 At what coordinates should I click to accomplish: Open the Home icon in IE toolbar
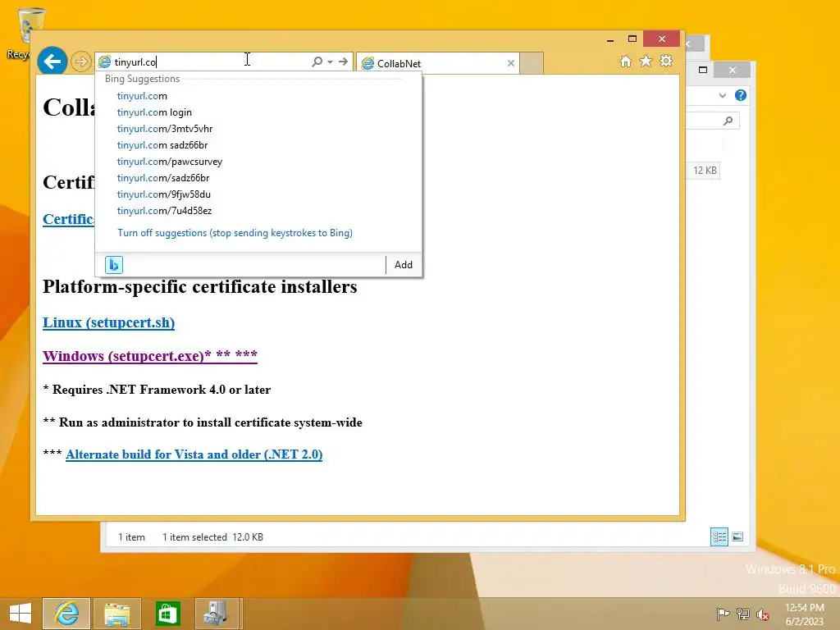[x=625, y=61]
